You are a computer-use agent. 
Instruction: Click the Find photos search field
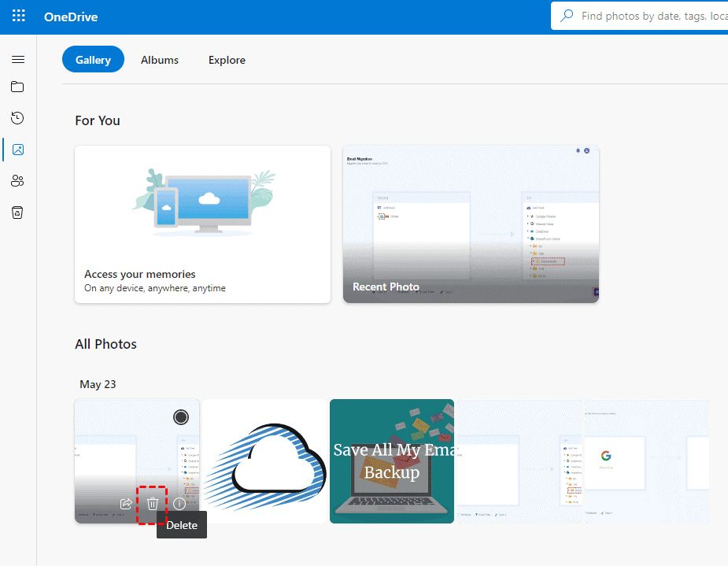649,16
